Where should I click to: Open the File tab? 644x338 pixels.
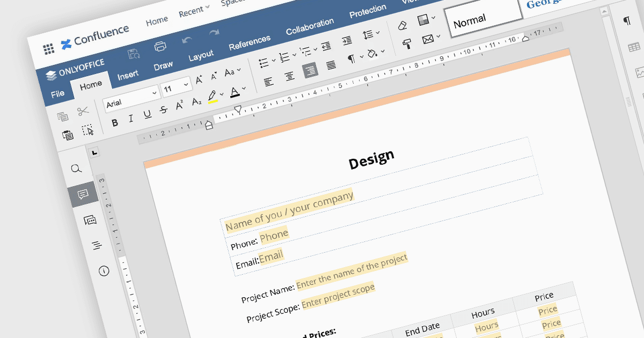click(x=57, y=94)
